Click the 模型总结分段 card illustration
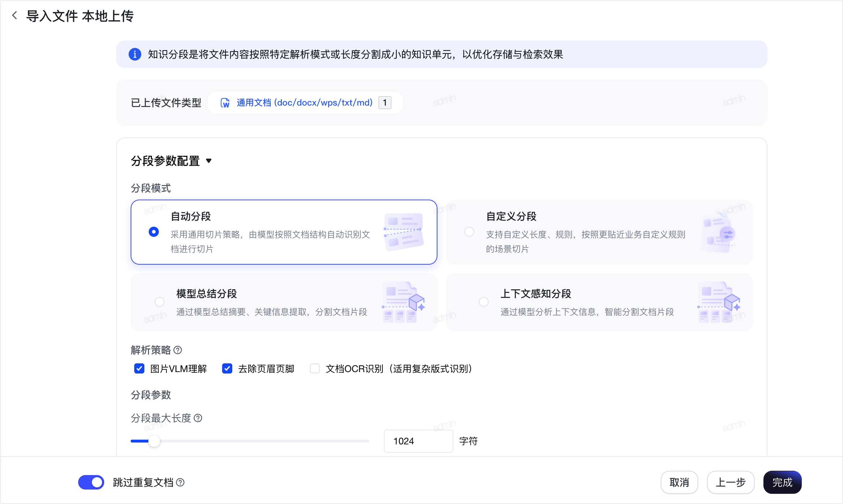Image resolution: width=843 pixels, height=504 pixels. 403,302
